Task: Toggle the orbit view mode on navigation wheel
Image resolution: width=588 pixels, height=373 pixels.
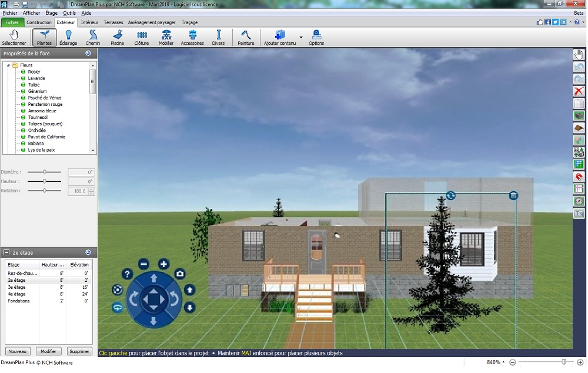Action: (118, 307)
